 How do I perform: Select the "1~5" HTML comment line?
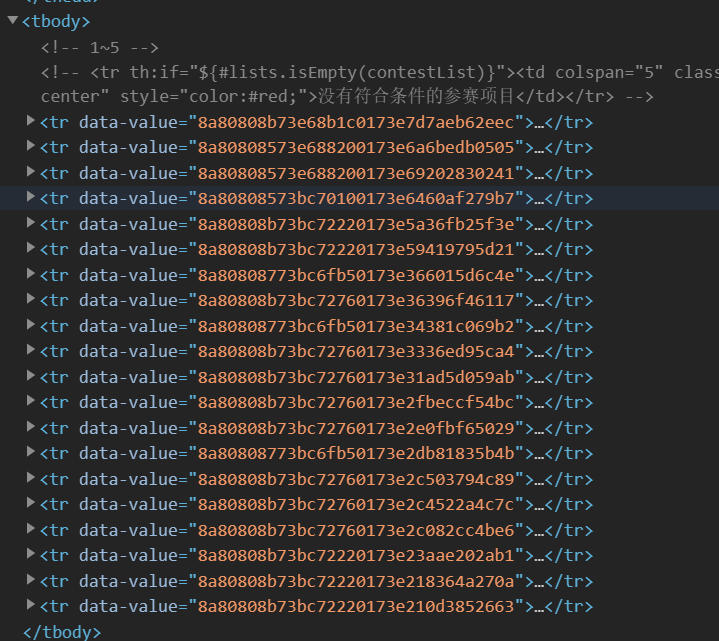tap(100, 47)
